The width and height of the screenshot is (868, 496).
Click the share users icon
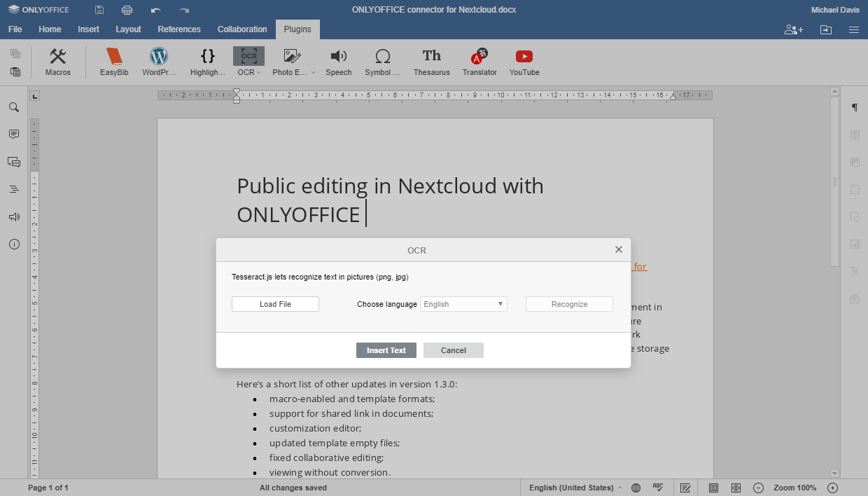(x=794, y=29)
